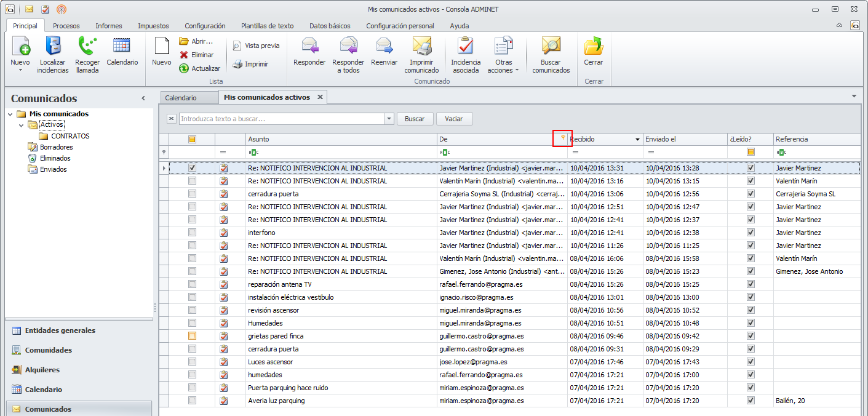Toggle Leído checkbox for Luces ascensor
The height and width of the screenshot is (416, 868).
point(751,362)
